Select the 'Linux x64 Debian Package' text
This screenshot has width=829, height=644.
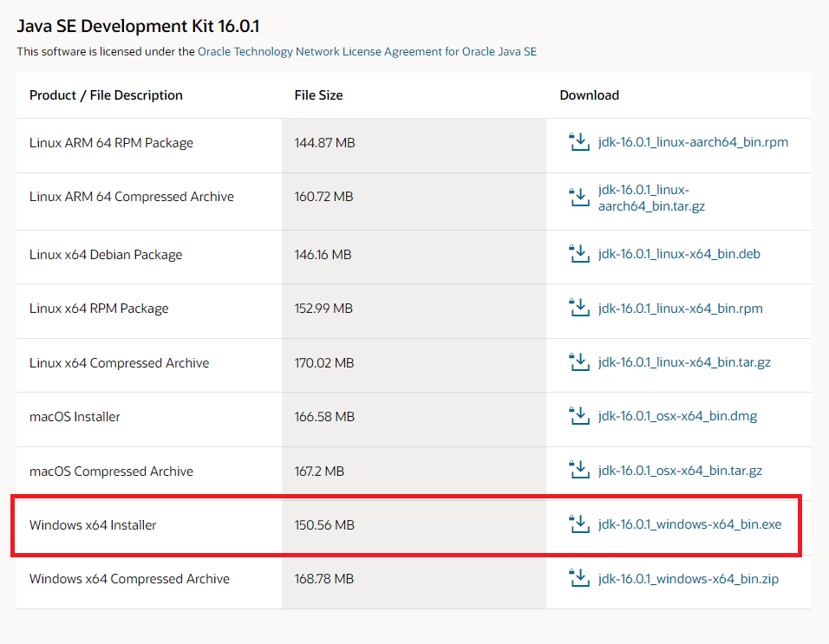[106, 255]
